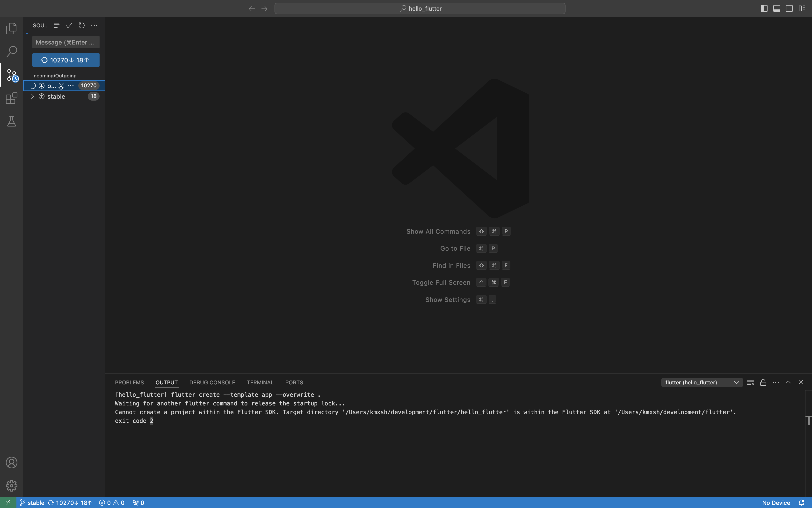Click the 'flutter create --template app' output line

(x=218, y=395)
